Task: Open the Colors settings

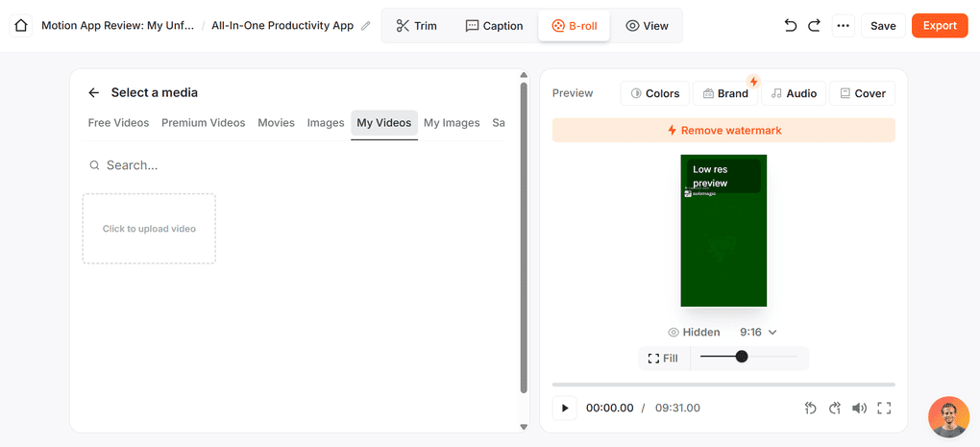Action: (655, 93)
